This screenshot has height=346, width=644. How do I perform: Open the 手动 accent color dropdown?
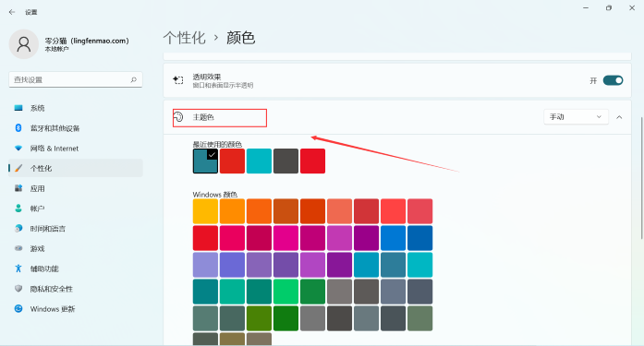coord(576,117)
